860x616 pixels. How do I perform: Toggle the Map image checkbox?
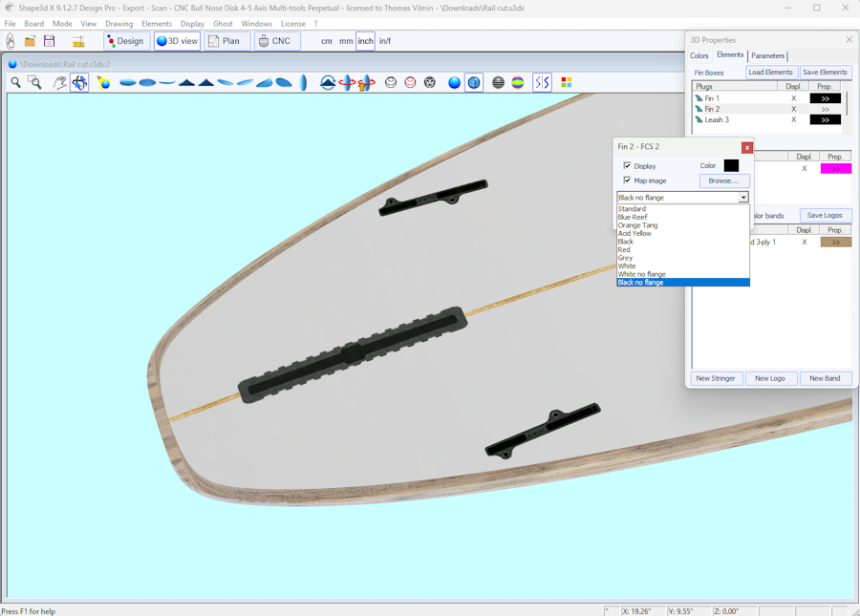(x=627, y=181)
